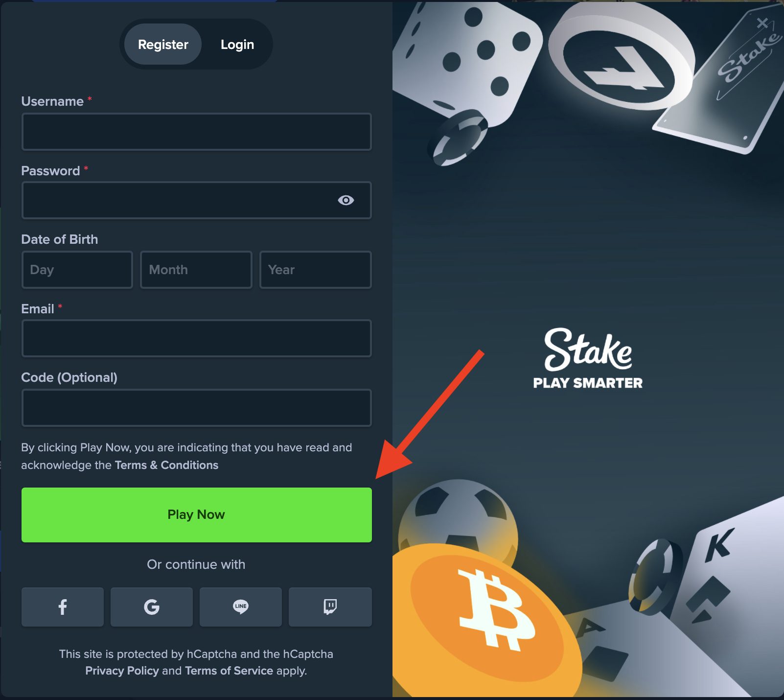This screenshot has width=784, height=700.
Task: Focus the Day of birth field
Action: click(x=77, y=270)
